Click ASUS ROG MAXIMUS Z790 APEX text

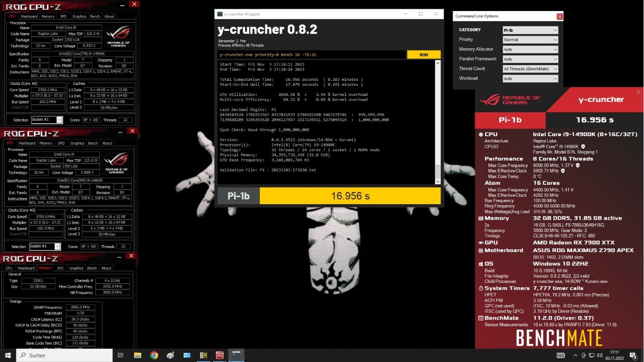tap(583, 251)
